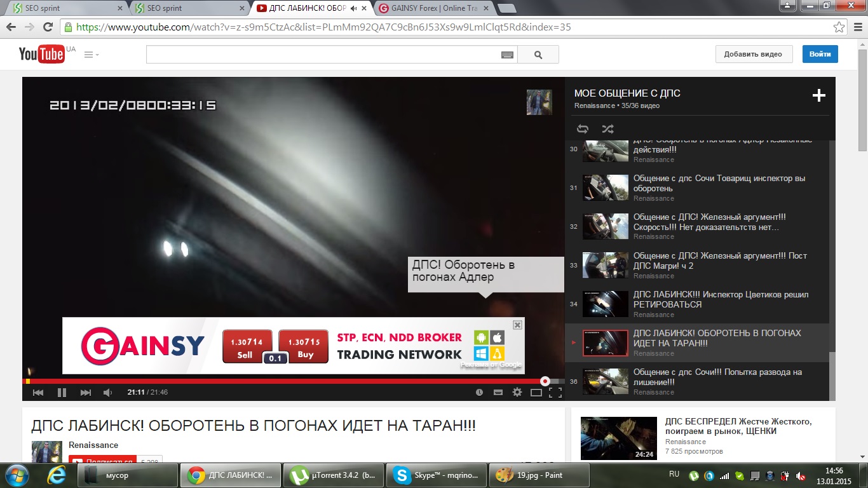Viewport: 868px width, 488px height.
Task: Switch to µTorrent 3.4.2 taskbar window
Action: point(334,475)
